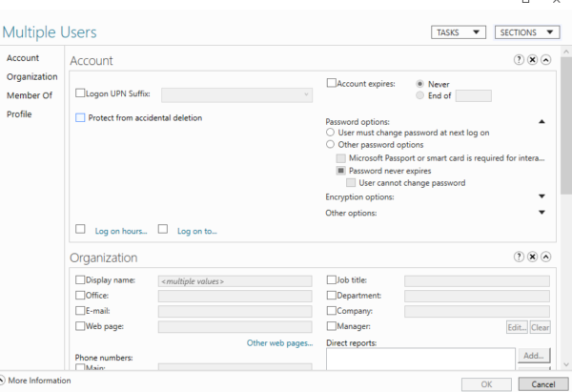Select User must change password at next log on

click(x=330, y=133)
